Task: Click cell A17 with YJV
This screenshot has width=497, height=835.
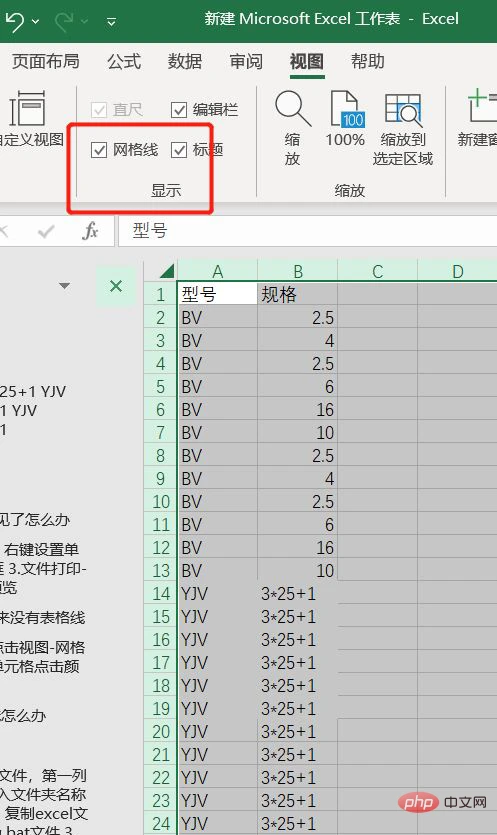Action: (x=217, y=662)
